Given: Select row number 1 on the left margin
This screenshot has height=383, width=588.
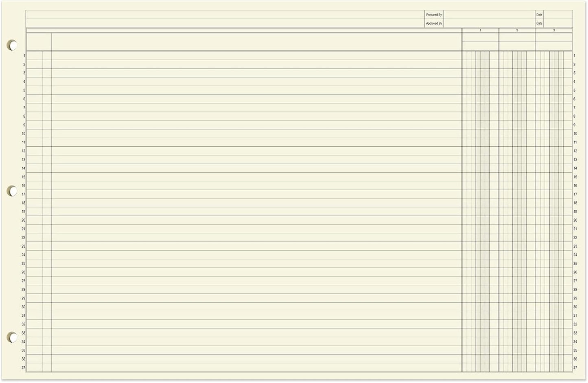Looking at the screenshot, I should [24, 55].
